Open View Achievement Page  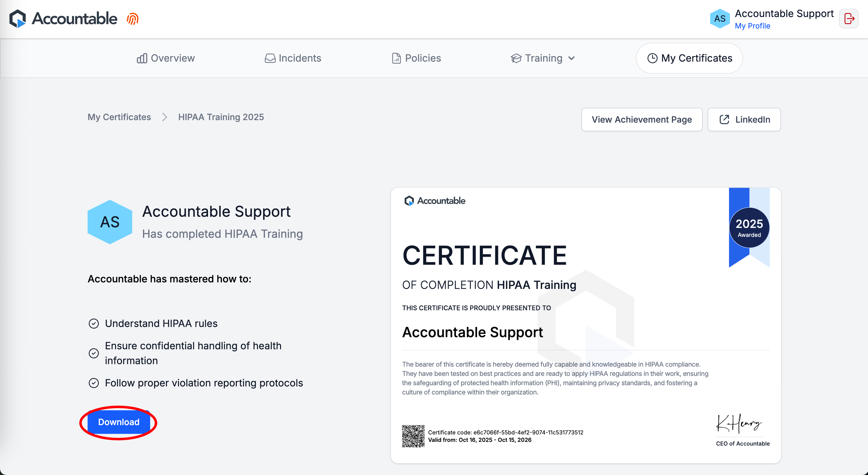[x=642, y=119]
